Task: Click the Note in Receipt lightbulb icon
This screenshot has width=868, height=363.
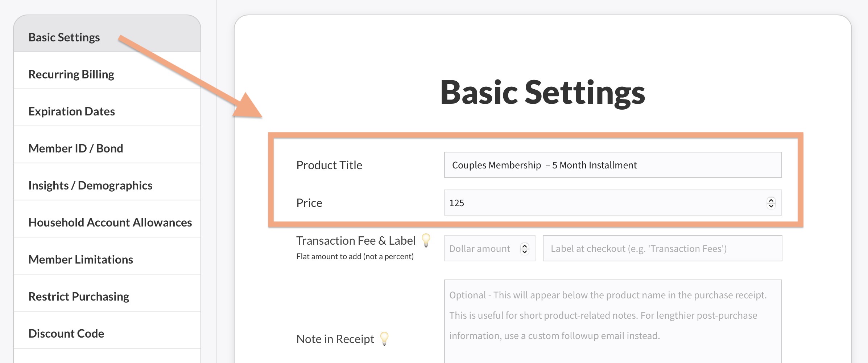Action: pos(384,338)
